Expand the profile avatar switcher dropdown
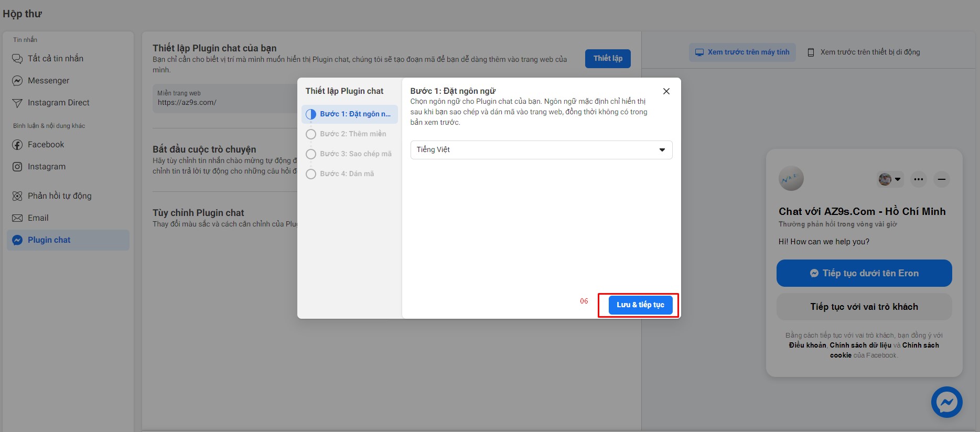 [889, 179]
